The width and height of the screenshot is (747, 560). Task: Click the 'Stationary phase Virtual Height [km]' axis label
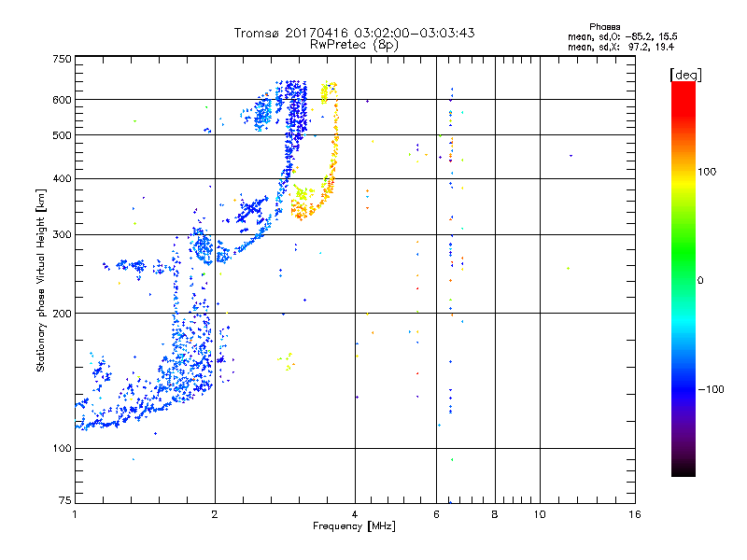[41, 281]
